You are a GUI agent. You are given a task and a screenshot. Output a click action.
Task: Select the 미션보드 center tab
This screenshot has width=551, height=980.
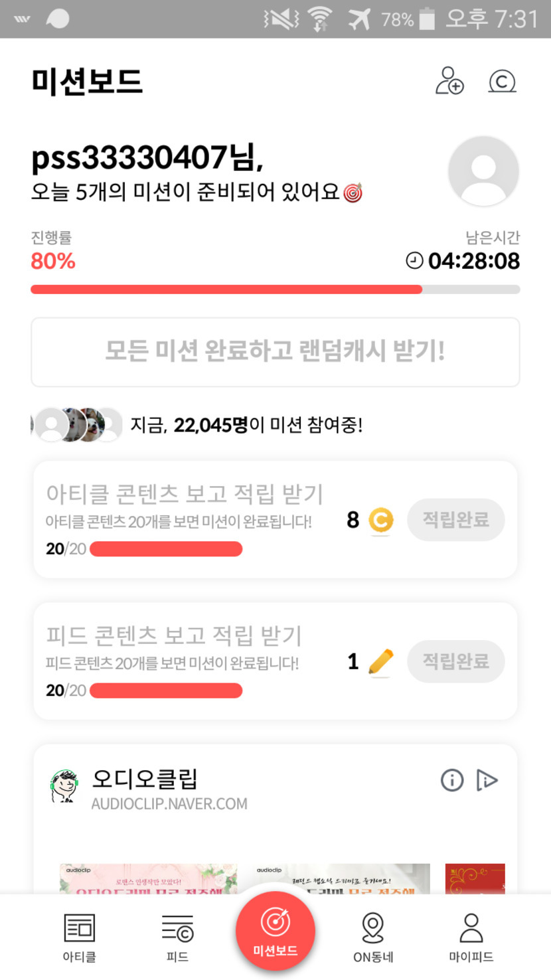[x=275, y=931]
